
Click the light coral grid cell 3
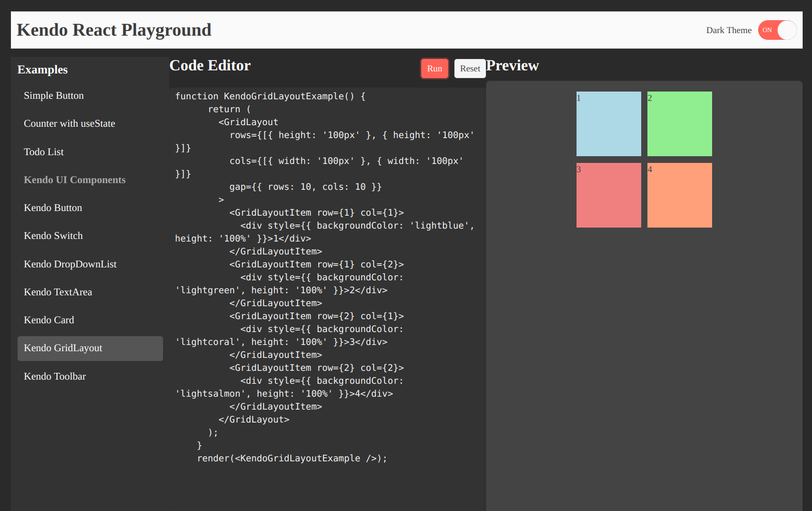609,196
